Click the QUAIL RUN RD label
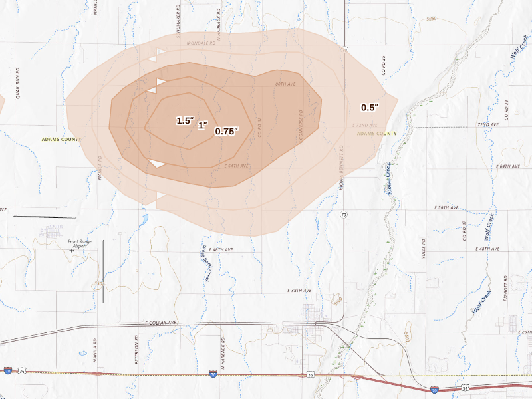Image resolution: width=532 pixels, height=399 pixels. click(18, 84)
